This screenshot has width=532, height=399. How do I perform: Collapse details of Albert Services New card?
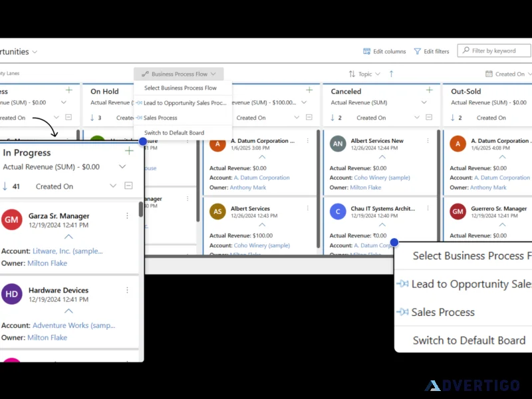pos(382,157)
